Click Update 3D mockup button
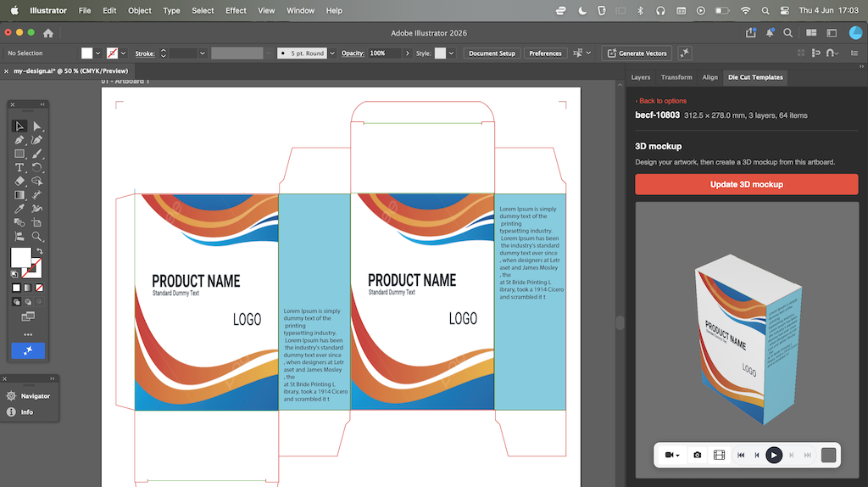The height and width of the screenshot is (487, 868). [x=746, y=184]
